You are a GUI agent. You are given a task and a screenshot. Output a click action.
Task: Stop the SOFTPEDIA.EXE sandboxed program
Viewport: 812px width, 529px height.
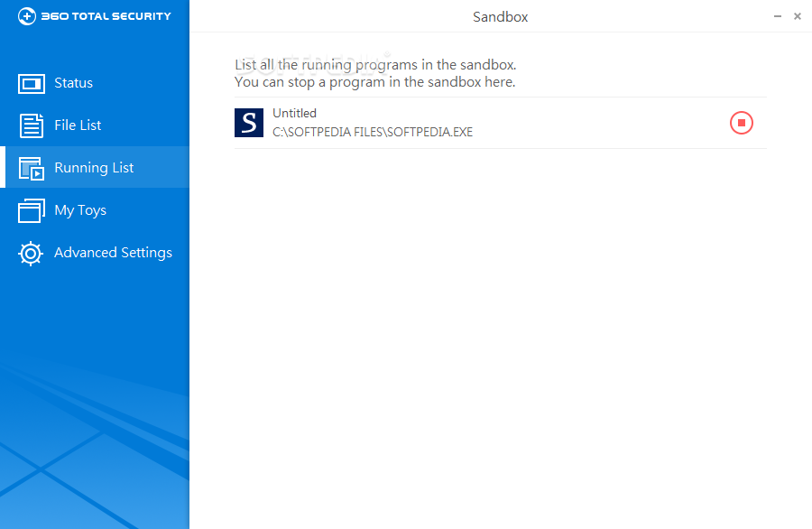[x=741, y=123]
